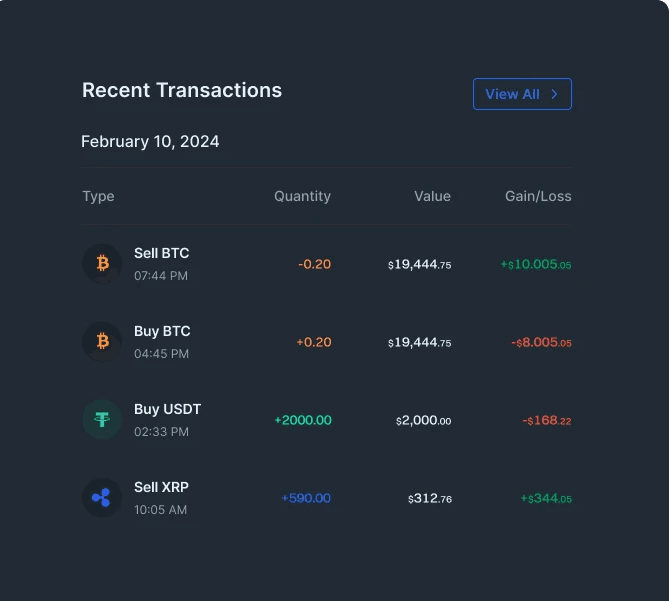
Task: Sort by the Quantity column header
Action: click(x=303, y=196)
